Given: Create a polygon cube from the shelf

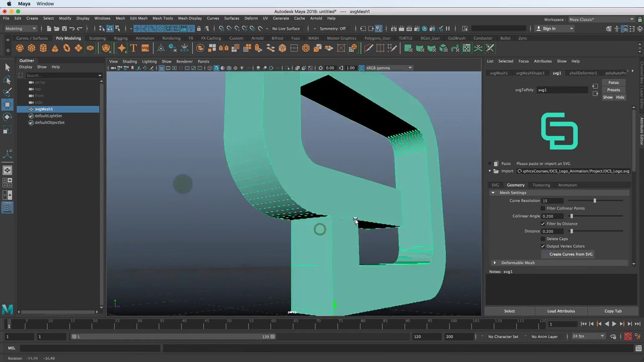Looking at the screenshot, I should click(x=31, y=48).
